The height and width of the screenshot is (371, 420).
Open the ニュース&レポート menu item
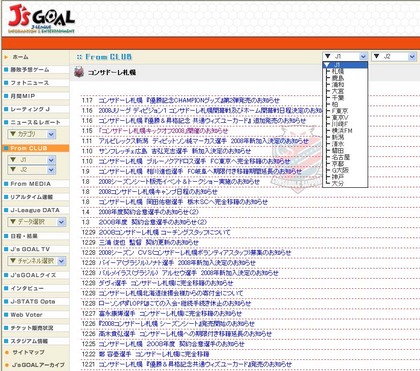(x=35, y=122)
